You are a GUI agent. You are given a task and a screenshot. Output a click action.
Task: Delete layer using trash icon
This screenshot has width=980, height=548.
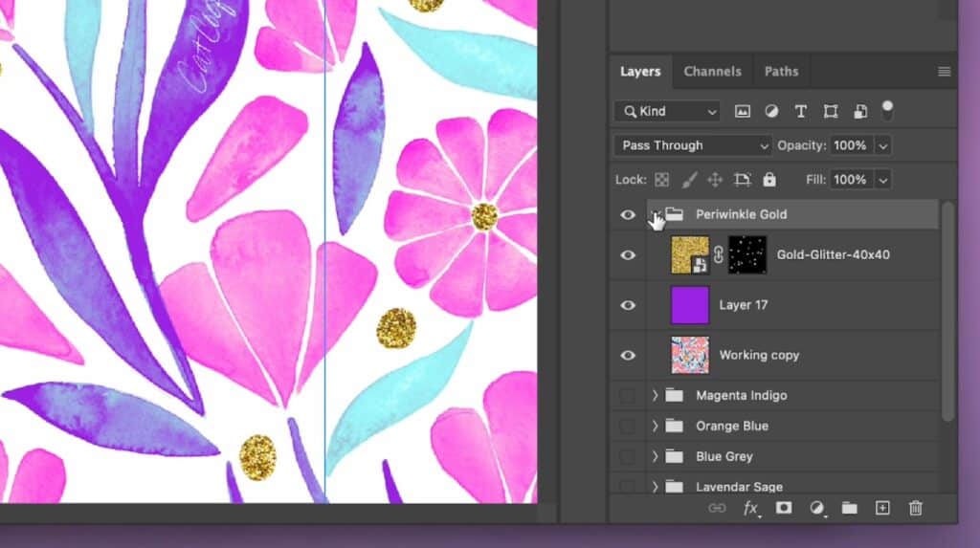(915, 508)
